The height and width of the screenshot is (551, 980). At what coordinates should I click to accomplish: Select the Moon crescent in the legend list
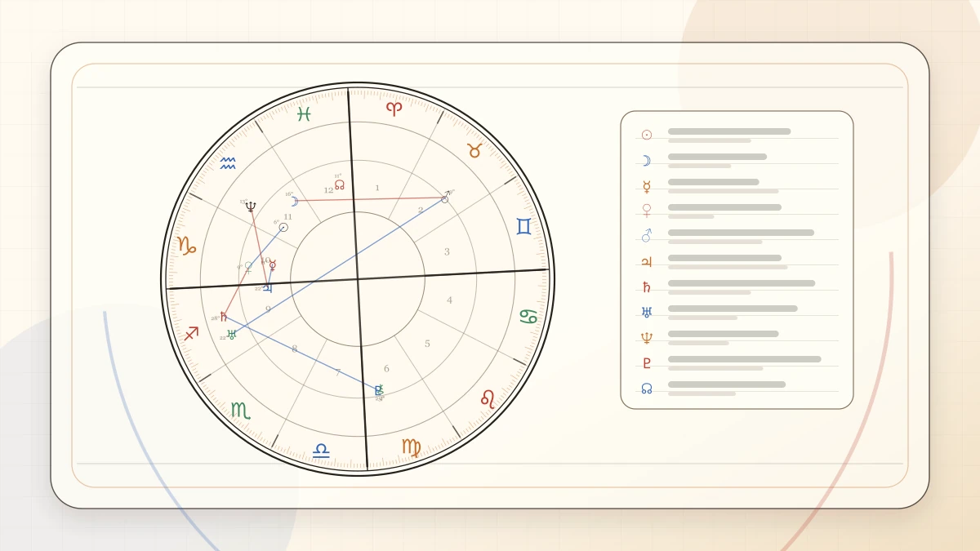click(x=647, y=161)
